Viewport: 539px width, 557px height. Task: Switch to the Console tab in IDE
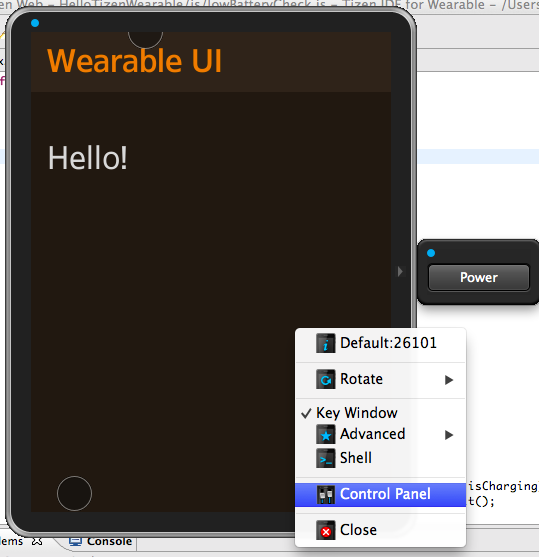tap(101, 541)
